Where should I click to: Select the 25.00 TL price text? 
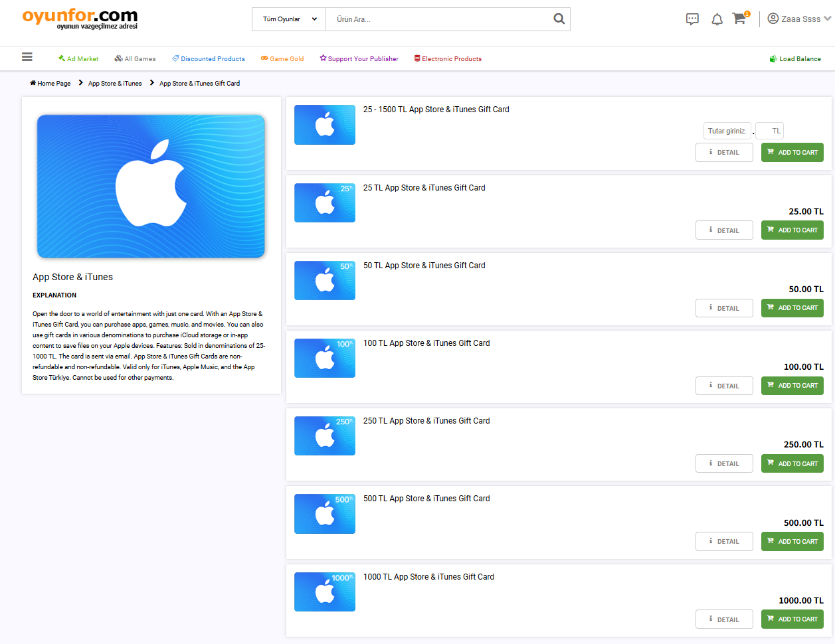tap(806, 212)
